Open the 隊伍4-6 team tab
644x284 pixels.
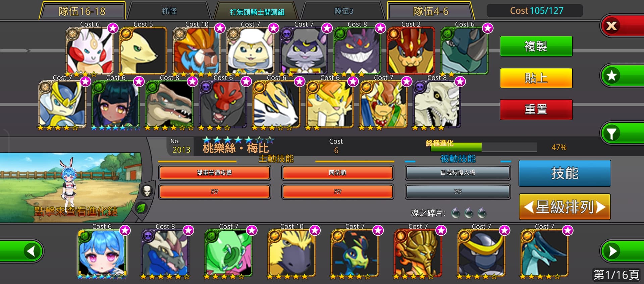click(431, 11)
